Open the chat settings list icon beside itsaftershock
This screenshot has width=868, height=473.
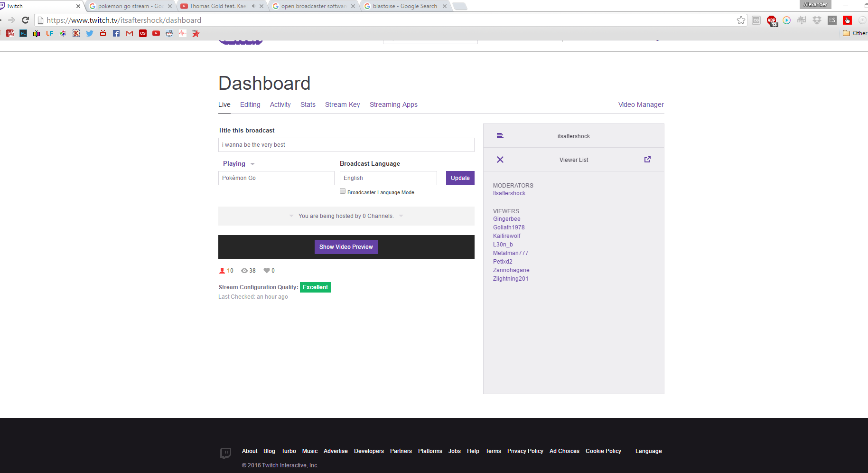pyautogui.click(x=500, y=136)
